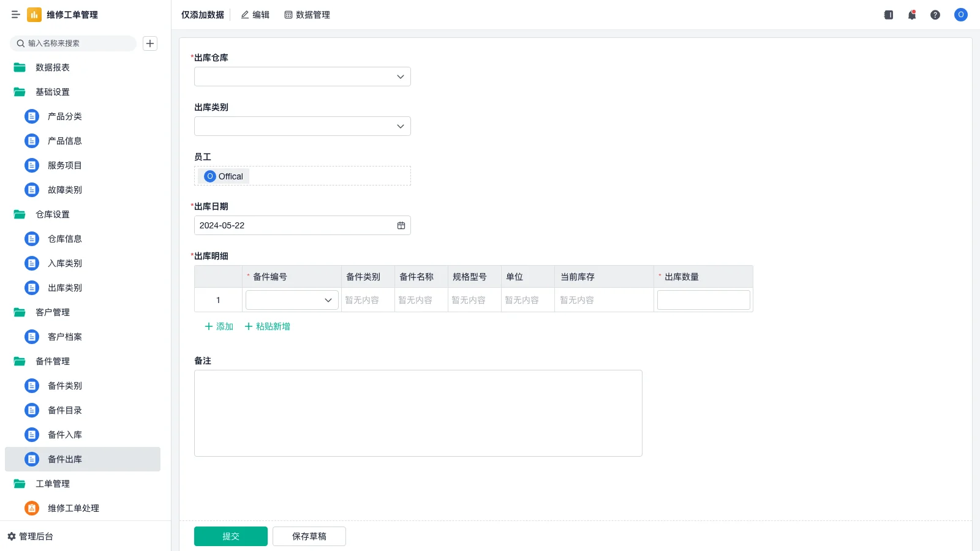
Task: Open the 备件入库 sidebar item
Action: 83,435
